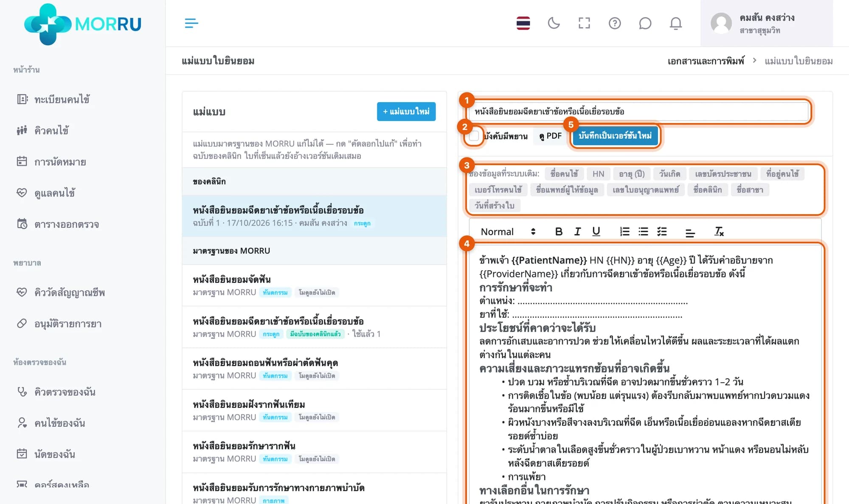
Task: Click the ดู PDF button
Action: click(550, 136)
